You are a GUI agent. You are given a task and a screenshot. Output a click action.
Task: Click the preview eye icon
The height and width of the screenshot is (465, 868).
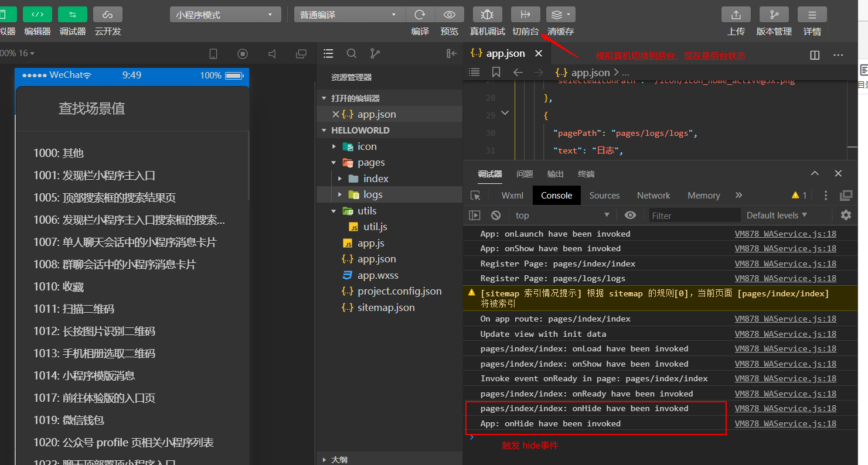click(450, 15)
